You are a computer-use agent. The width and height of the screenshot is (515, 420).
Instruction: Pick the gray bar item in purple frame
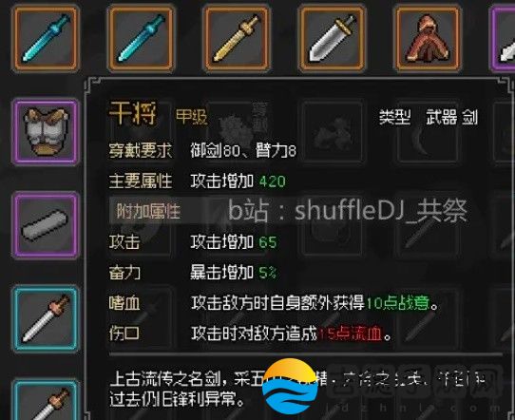46,225
